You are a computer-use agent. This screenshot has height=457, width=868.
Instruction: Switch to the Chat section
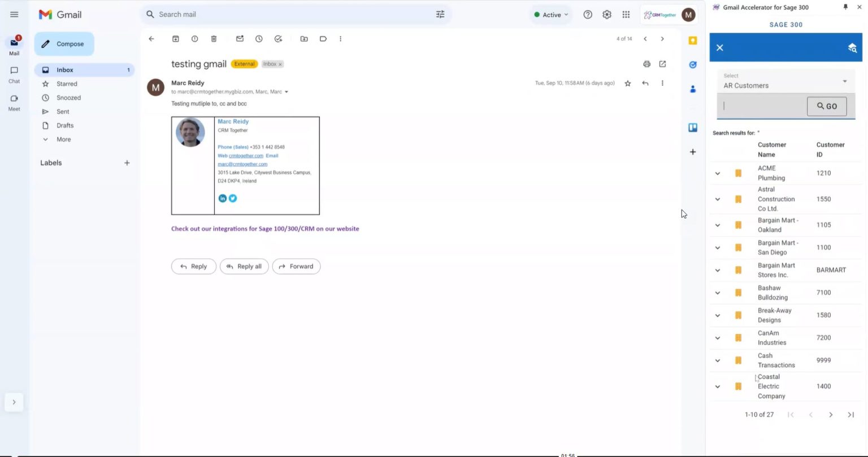(x=14, y=73)
